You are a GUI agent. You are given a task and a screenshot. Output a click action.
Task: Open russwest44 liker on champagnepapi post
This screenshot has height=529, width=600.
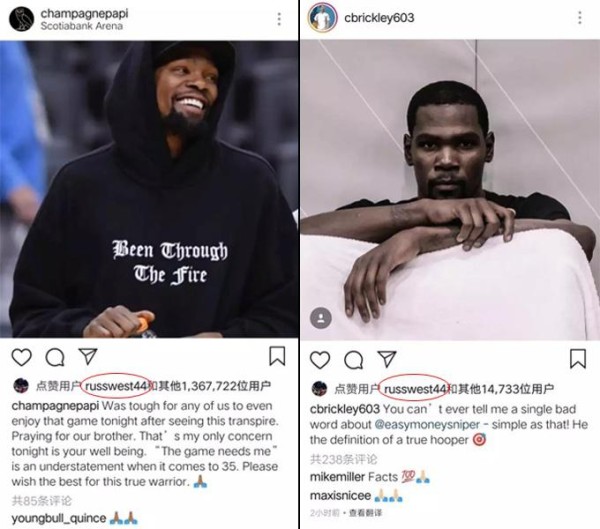coord(117,386)
